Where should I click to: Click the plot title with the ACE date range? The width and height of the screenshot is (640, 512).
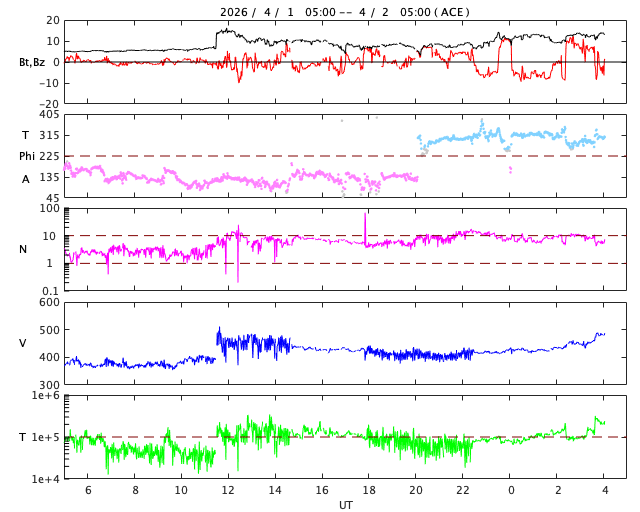345,12
